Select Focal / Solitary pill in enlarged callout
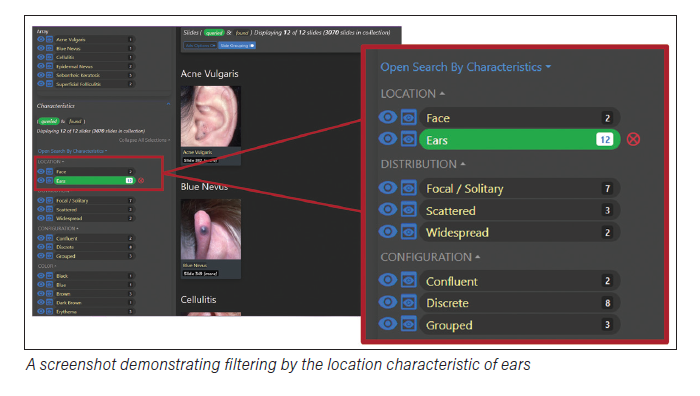 [519, 188]
